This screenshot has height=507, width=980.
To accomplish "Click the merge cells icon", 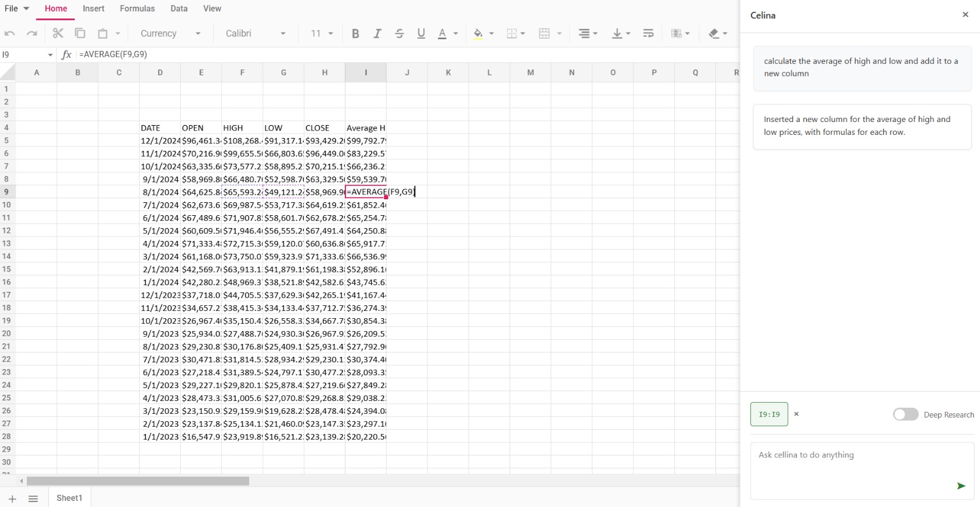I will tap(545, 34).
